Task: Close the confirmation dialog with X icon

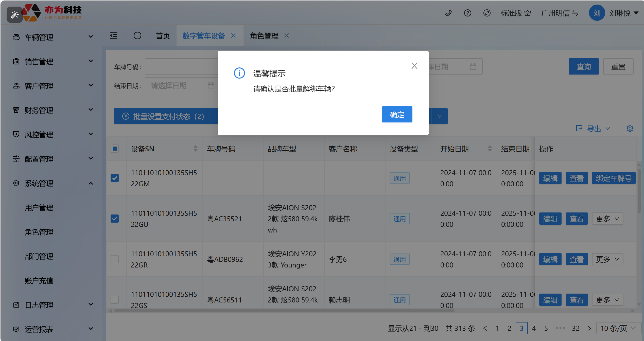Action: 414,66
